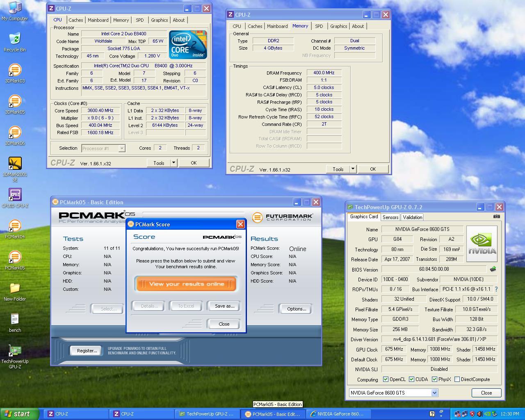
Task: Launch PCMark05 desktop shortcut
Action: click(x=15, y=260)
